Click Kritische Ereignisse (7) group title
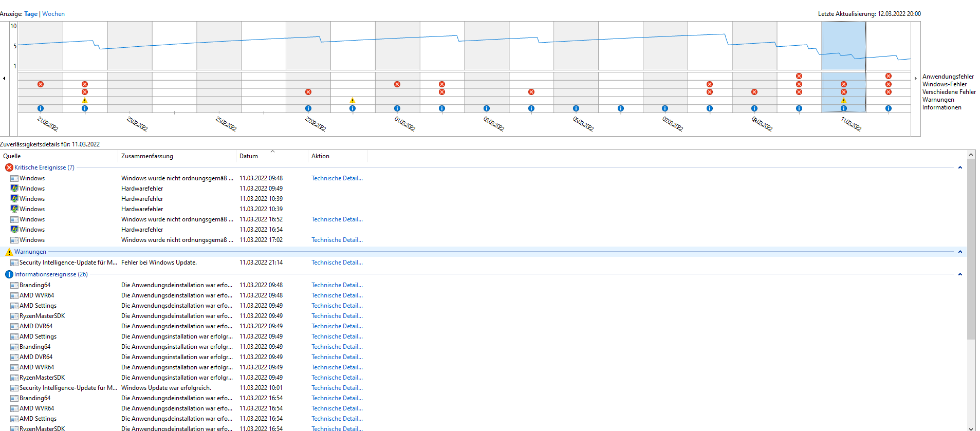 [44, 167]
